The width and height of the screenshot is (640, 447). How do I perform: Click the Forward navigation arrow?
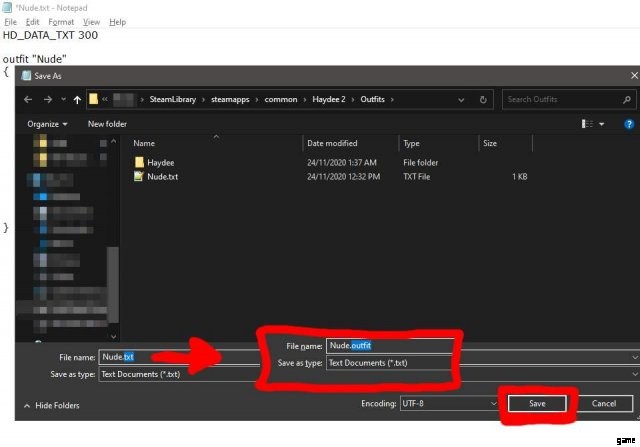45,100
